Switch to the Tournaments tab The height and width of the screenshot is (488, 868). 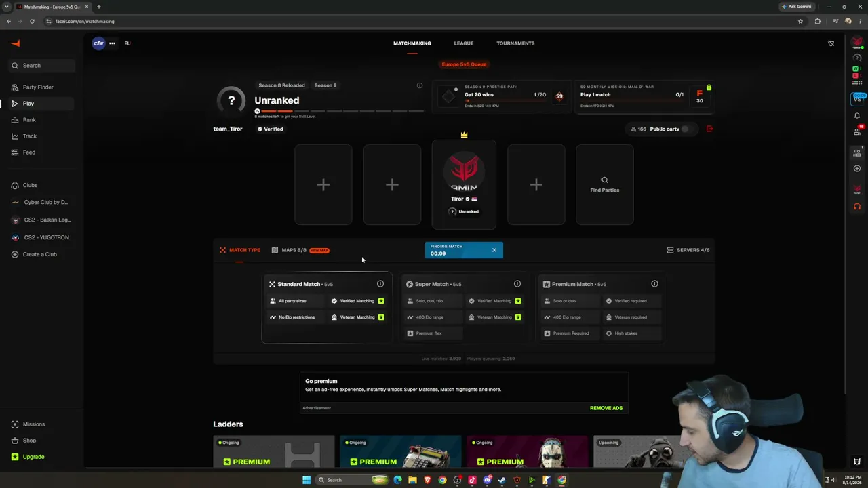tap(515, 43)
